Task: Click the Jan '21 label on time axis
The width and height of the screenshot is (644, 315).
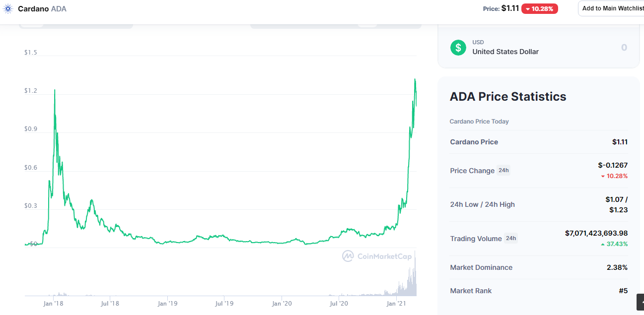Action: point(396,303)
